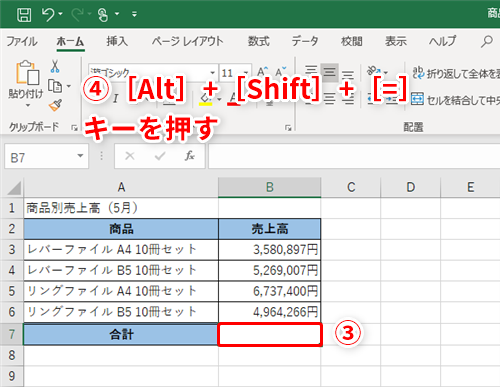Click the Format Painter brush icon
This screenshot has width=500, height=387.
tap(55, 105)
